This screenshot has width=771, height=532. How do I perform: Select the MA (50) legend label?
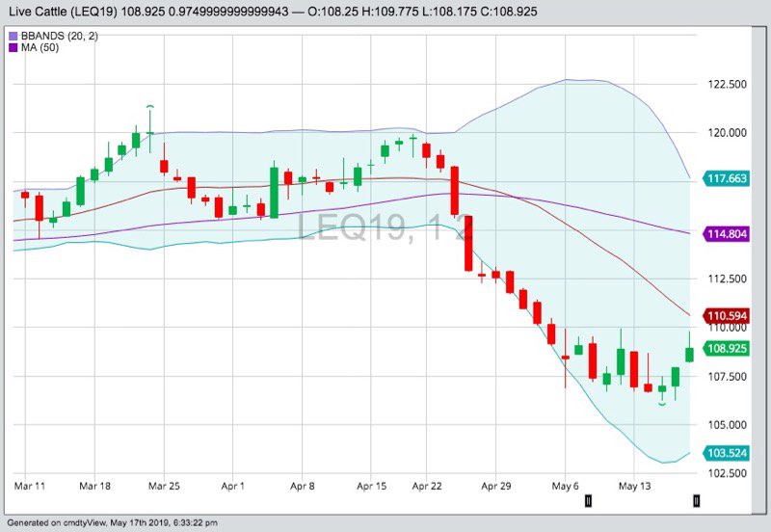click(x=40, y=47)
